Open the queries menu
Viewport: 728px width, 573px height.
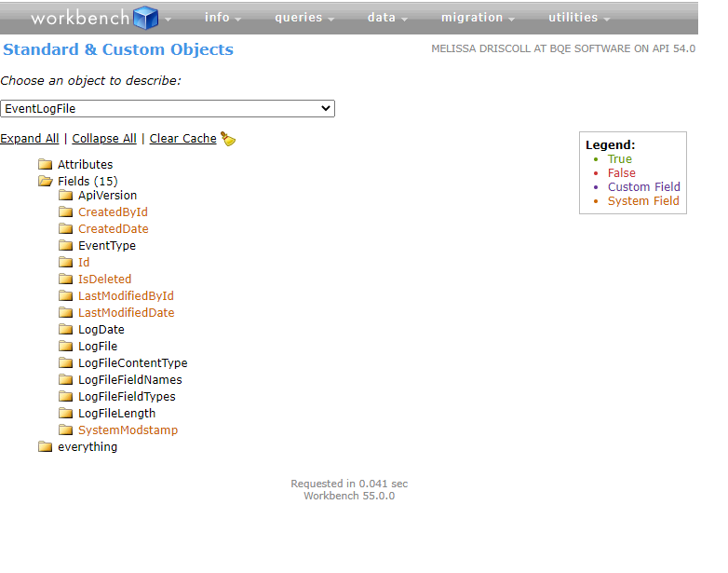pos(304,18)
